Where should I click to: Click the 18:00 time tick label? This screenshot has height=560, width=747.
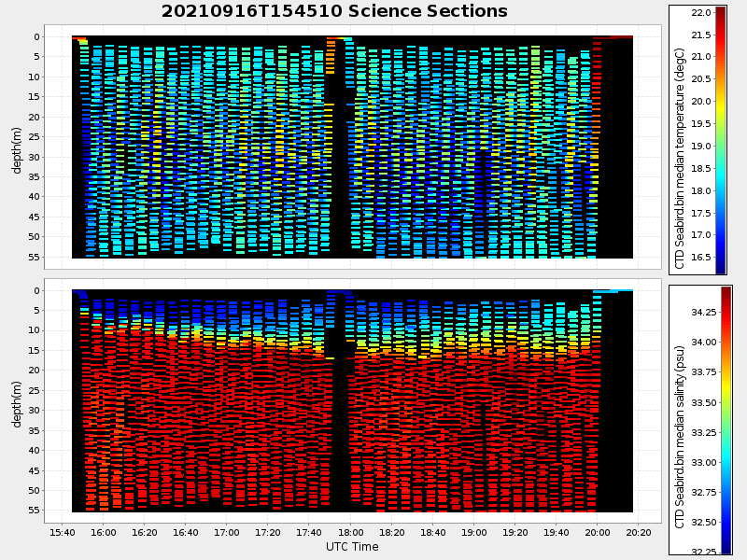point(351,532)
